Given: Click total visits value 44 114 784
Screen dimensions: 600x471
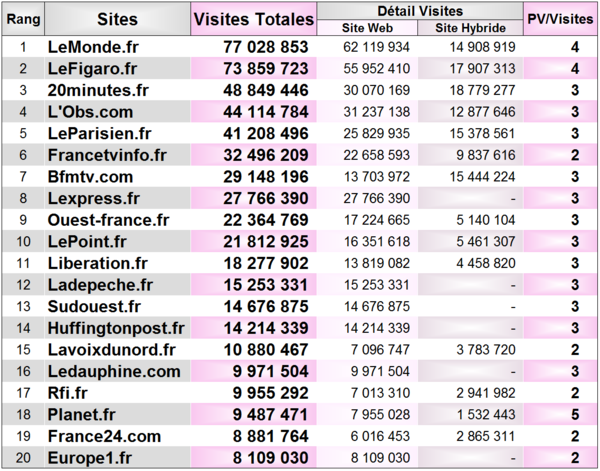Looking at the screenshot, I should [266, 112].
